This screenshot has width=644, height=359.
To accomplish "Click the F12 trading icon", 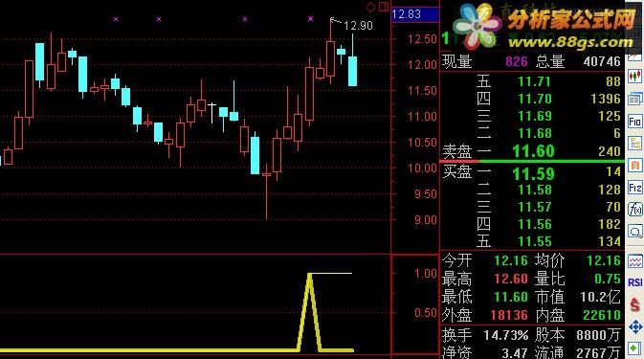I will [635, 188].
